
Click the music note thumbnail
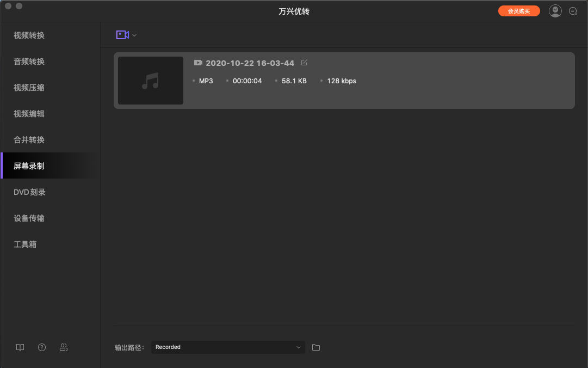tap(150, 80)
